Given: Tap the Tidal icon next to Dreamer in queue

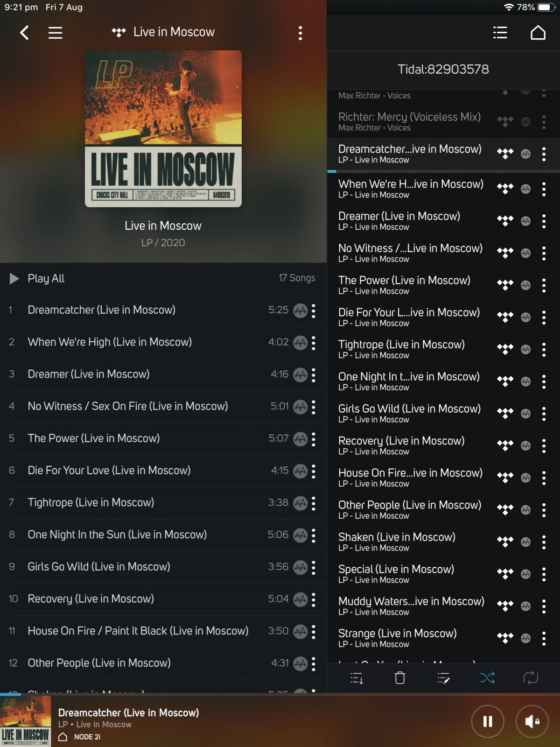Looking at the screenshot, I should pyautogui.click(x=505, y=221).
